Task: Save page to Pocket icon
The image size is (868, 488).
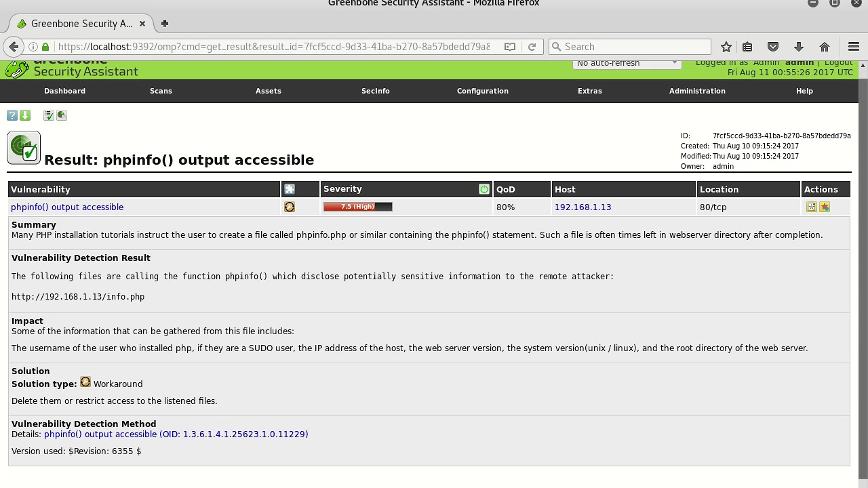Action: [x=773, y=47]
